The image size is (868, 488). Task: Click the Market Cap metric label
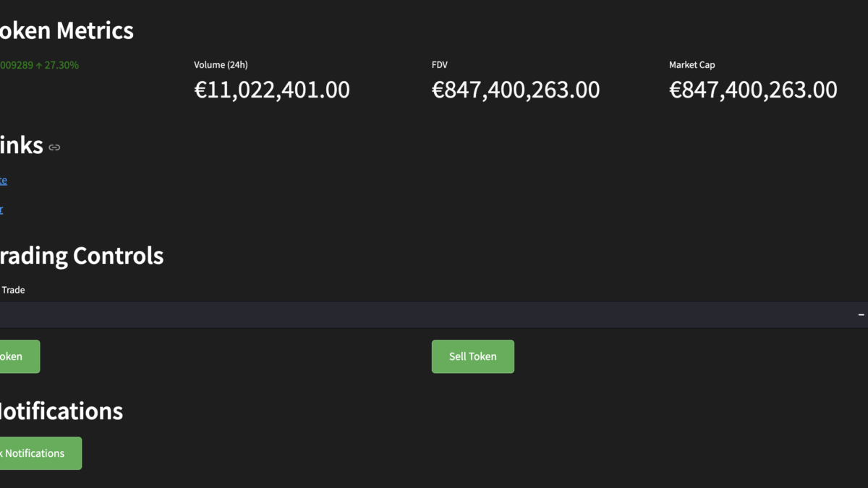(692, 65)
